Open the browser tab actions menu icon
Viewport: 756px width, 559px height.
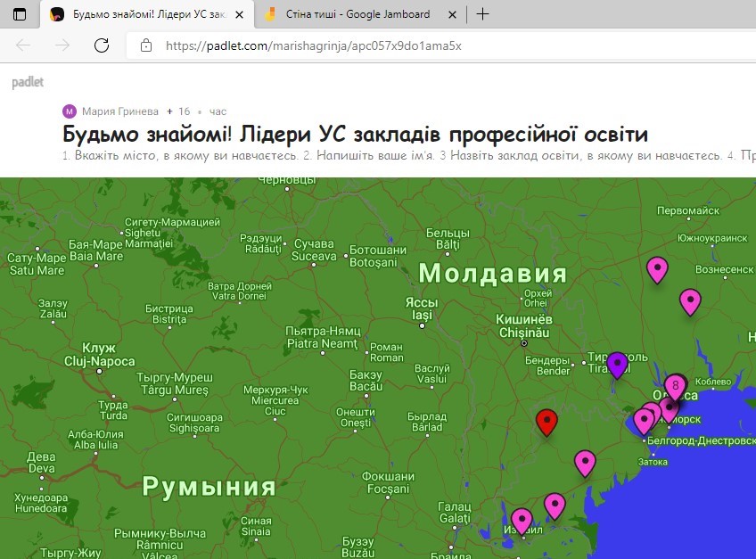20,14
